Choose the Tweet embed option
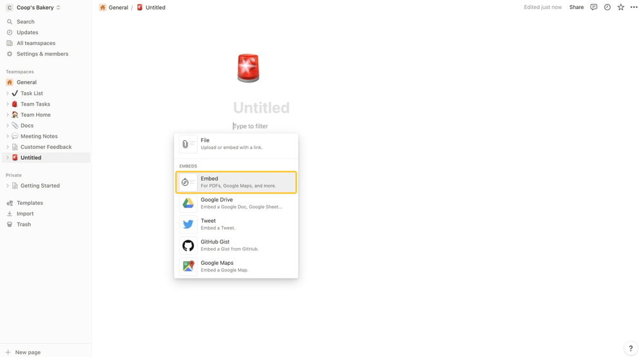Image resolution: width=644 pixels, height=357 pixels. [x=236, y=224]
